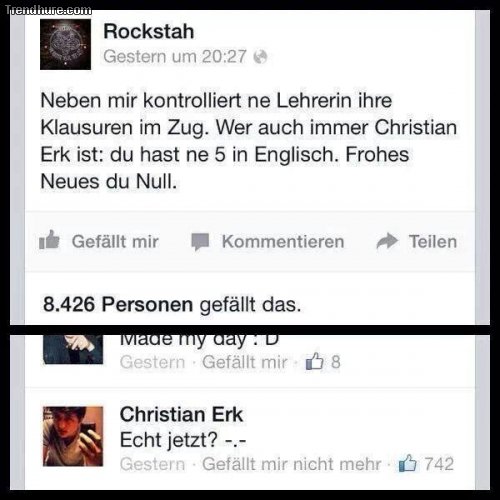Unlike the comment via Gefällt mir nicht mehr
500x500 pixels.
[x=292, y=464]
